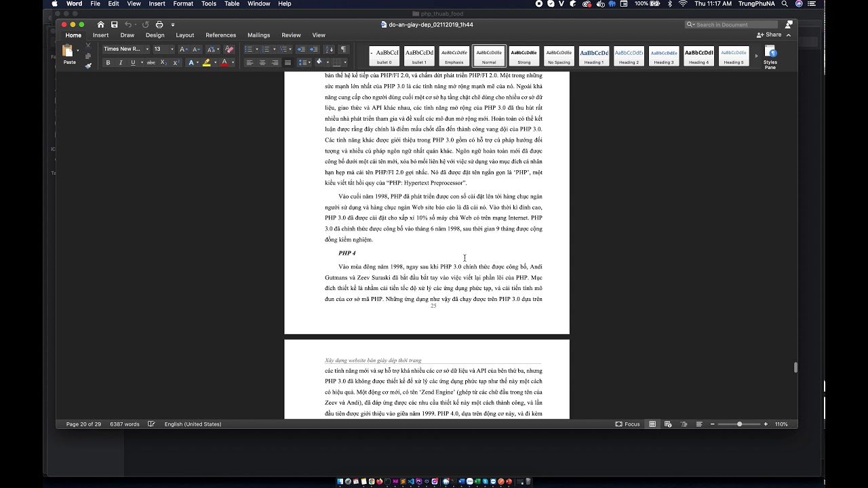Click the user feedback icon top right
Image resolution: width=868 pixels, height=488 pixels.
(789, 24)
